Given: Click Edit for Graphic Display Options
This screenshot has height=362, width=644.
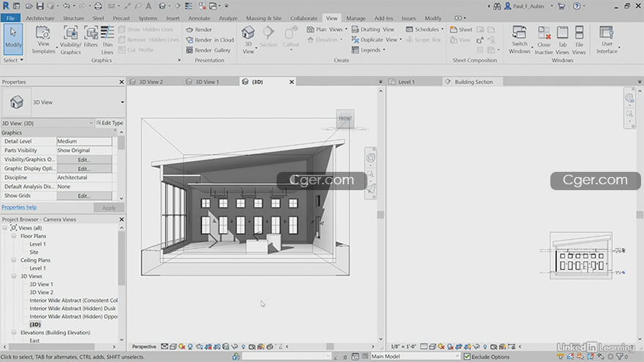Looking at the screenshot, I should click(84, 169).
